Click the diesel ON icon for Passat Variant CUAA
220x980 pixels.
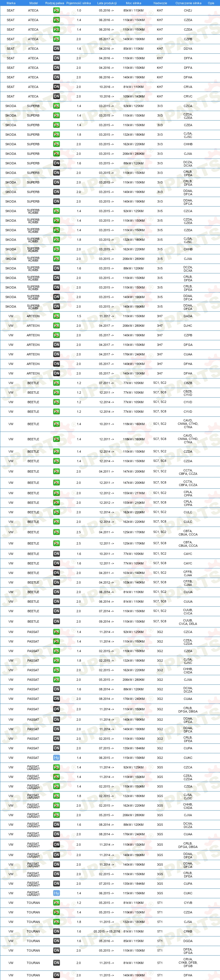click(x=56, y=834)
